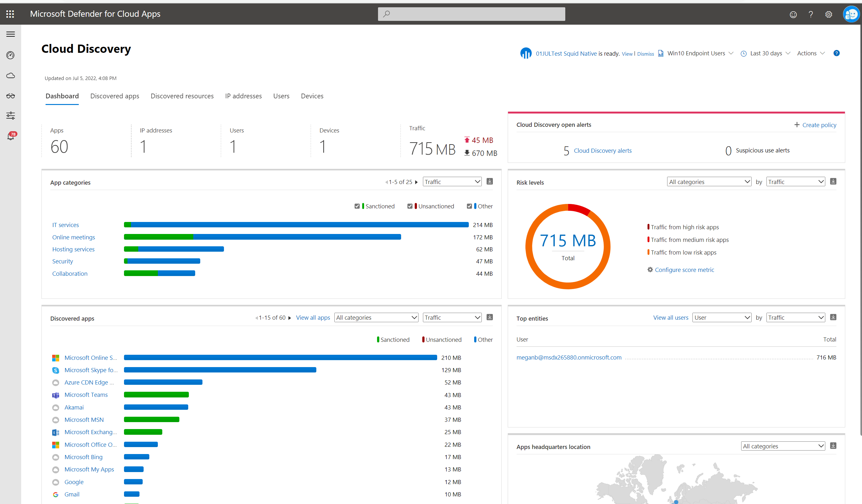Download the App categories report
This screenshot has height=504, width=862.
point(489,181)
